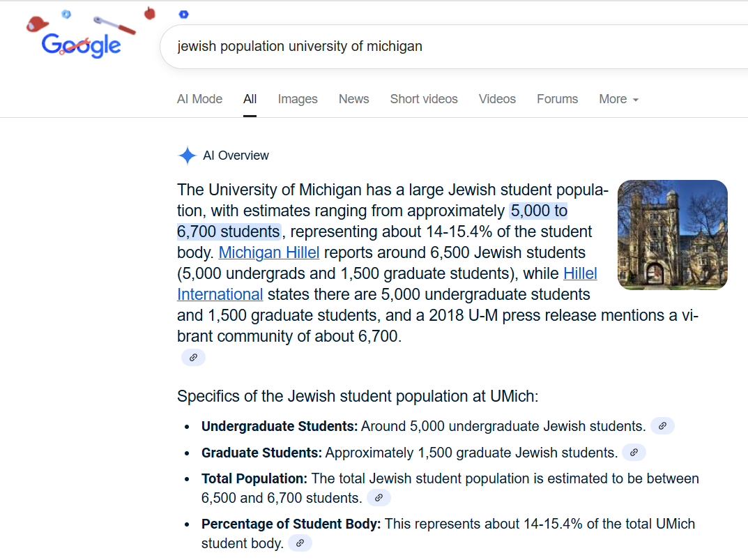Select the Short videos tab

click(424, 99)
